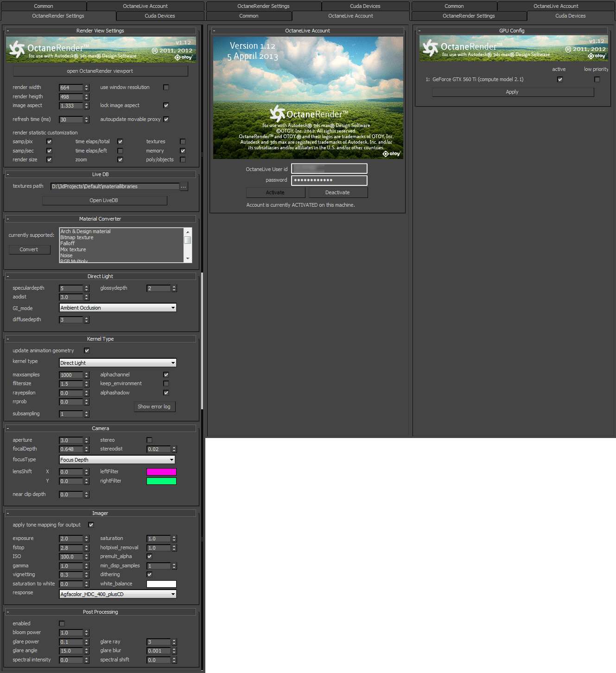Viewport: 616px width, 673px height.
Task: Click the Open LiveDB button
Action: [104, 200]
